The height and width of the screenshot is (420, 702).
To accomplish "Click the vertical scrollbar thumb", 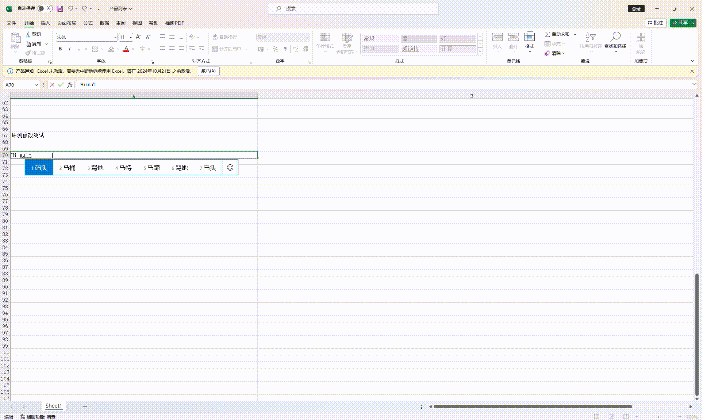I will tap(697, 334).
